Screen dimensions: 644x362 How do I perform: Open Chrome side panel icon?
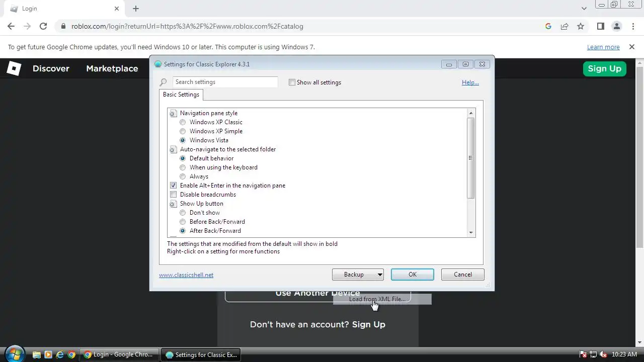click(x=600, y=26)
